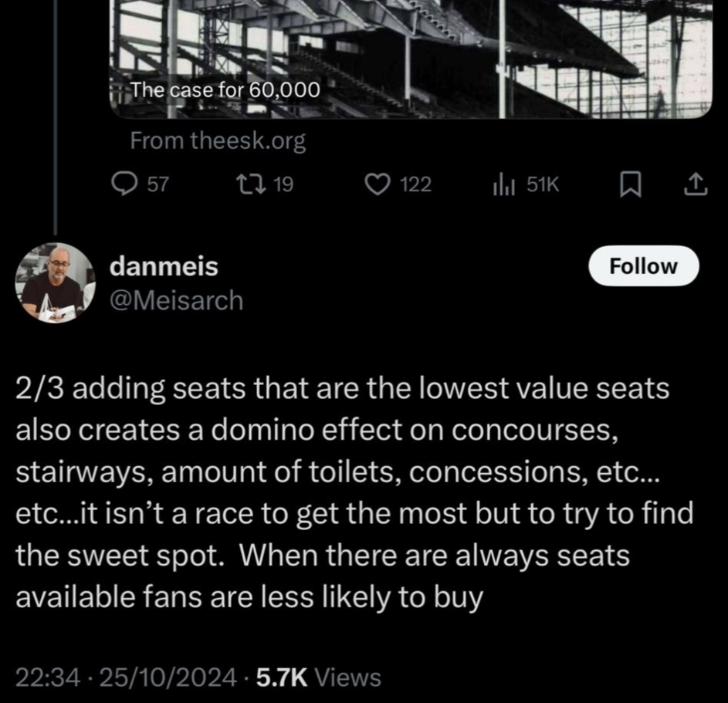Visit the @Meisarch handle profile

click(x=177, y=299)
